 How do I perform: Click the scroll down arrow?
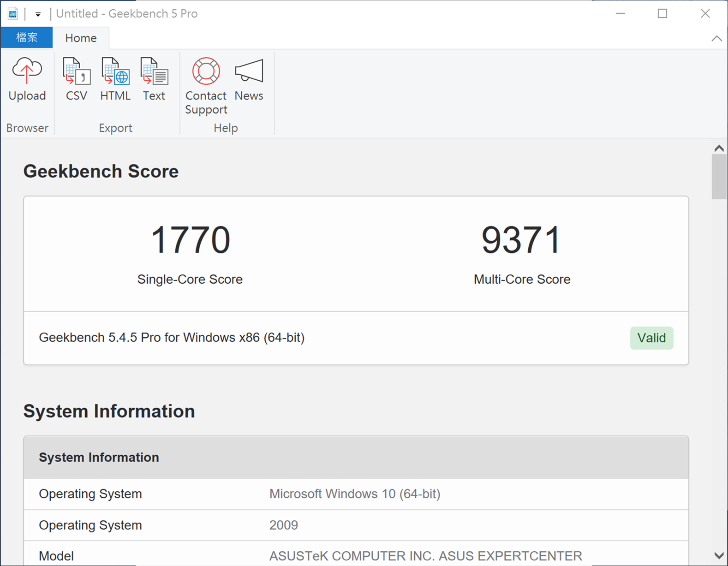[719, 555]
